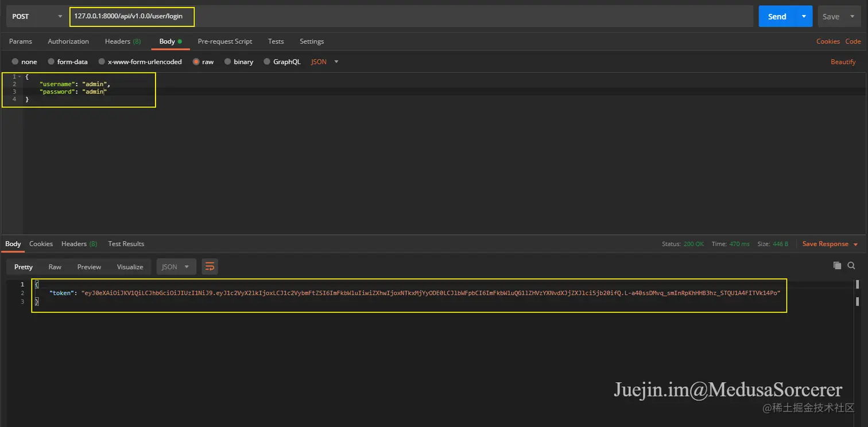Open the request Headers (8) tab
Screen dimensions: 868x427
pos(123,41)
